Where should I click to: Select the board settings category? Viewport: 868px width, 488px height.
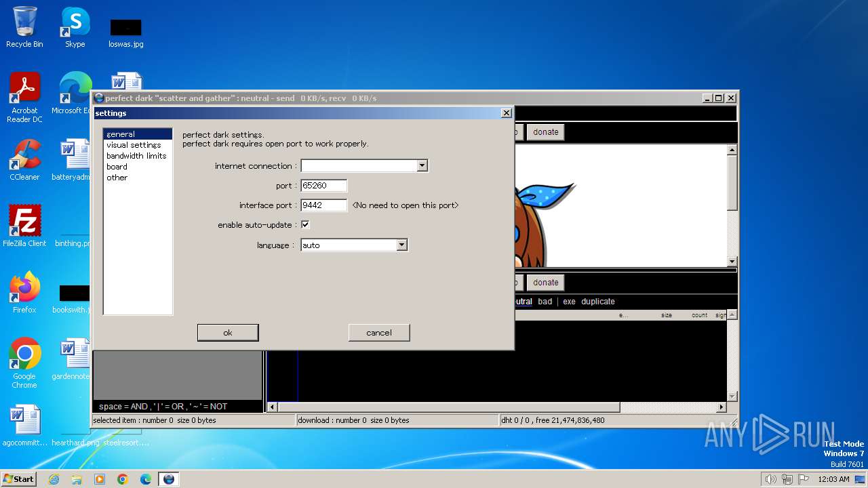click(x=117, y=167)
